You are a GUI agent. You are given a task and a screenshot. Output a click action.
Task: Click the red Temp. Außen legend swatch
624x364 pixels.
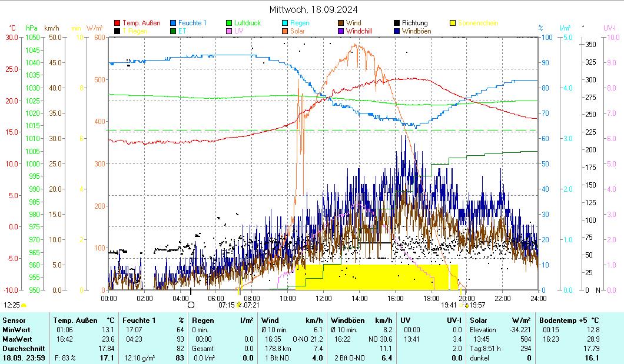[117, 23]
